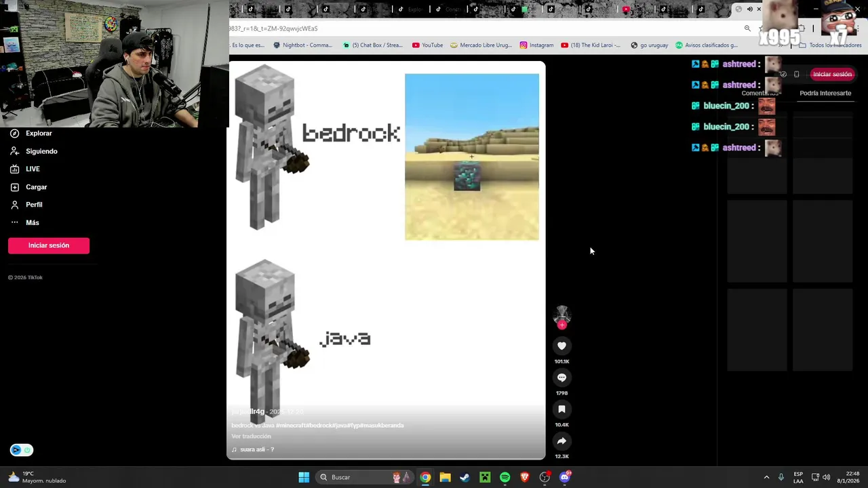
Task: Open the Explorar sidebar item
Action: (x=31, y=134)
